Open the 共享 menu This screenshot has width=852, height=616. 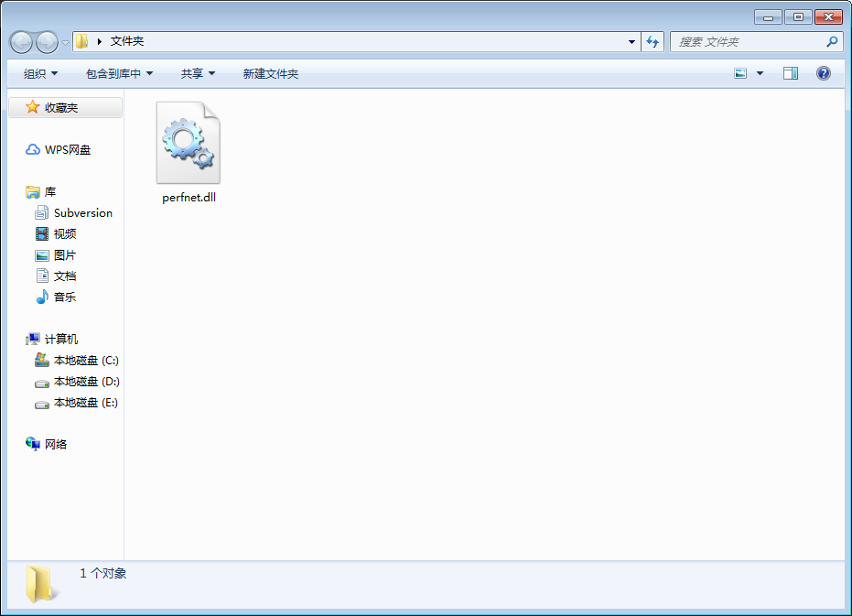[198, 73]
